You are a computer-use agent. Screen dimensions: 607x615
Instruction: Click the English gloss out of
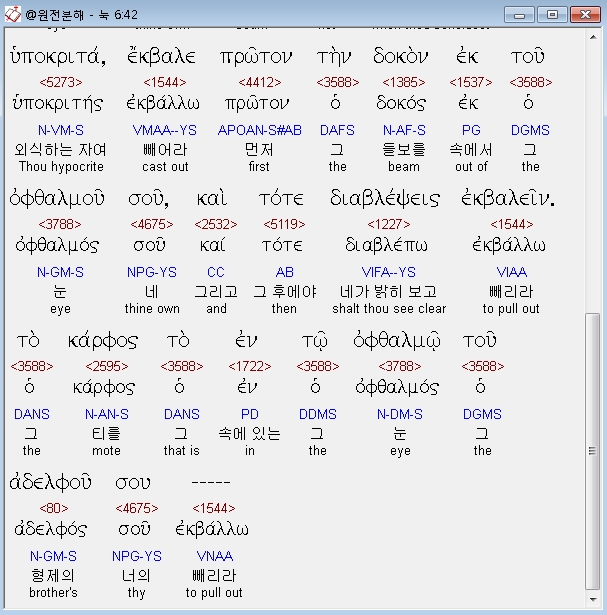471,167
